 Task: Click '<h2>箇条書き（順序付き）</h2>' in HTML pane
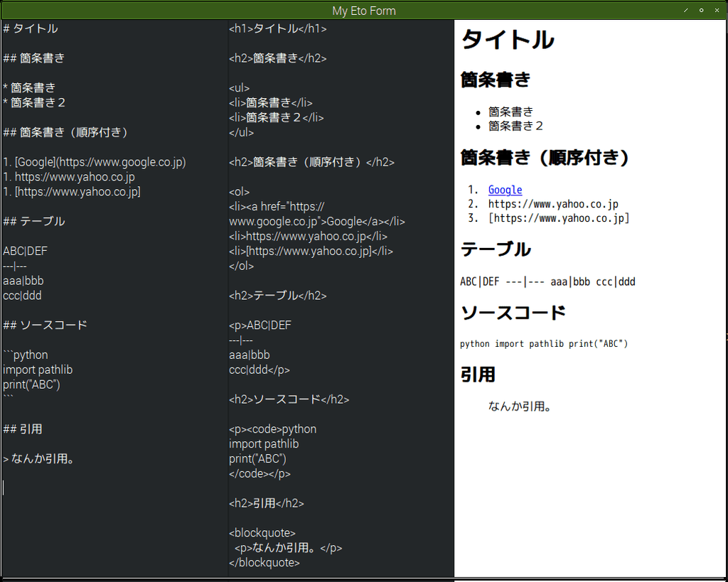311,163
